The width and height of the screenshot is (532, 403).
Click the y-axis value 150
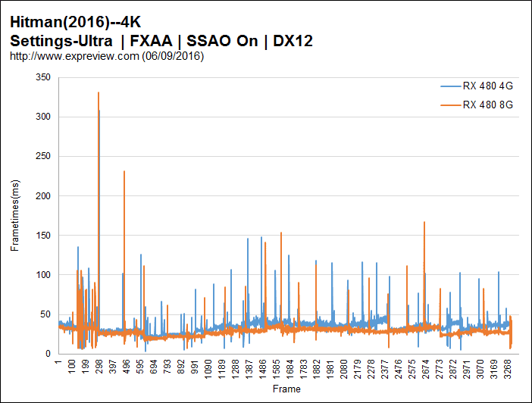point(43,235)
